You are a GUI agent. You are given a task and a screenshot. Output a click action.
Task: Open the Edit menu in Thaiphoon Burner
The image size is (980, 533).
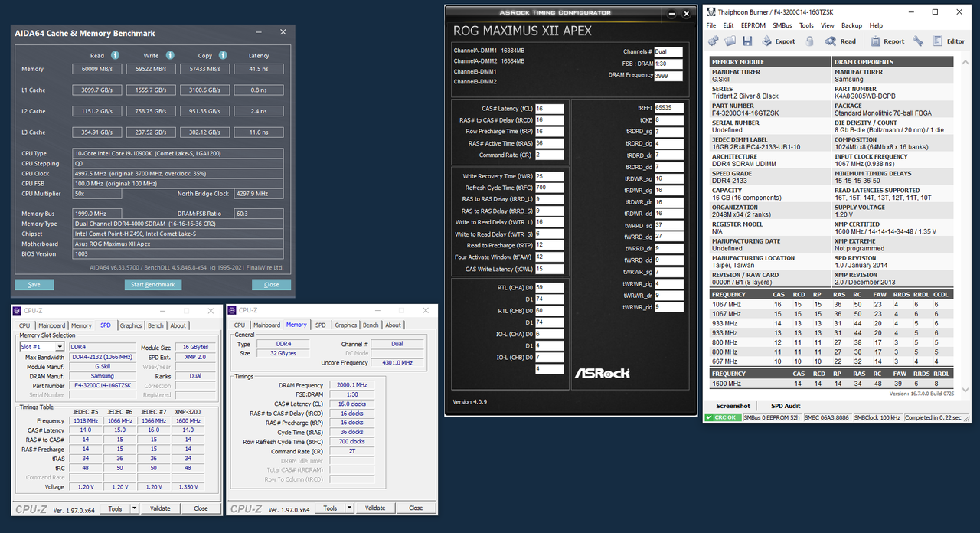[x=728, y=25]
